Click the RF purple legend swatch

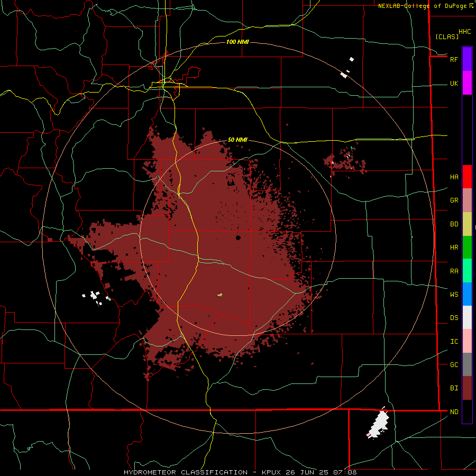coord(467,59)
